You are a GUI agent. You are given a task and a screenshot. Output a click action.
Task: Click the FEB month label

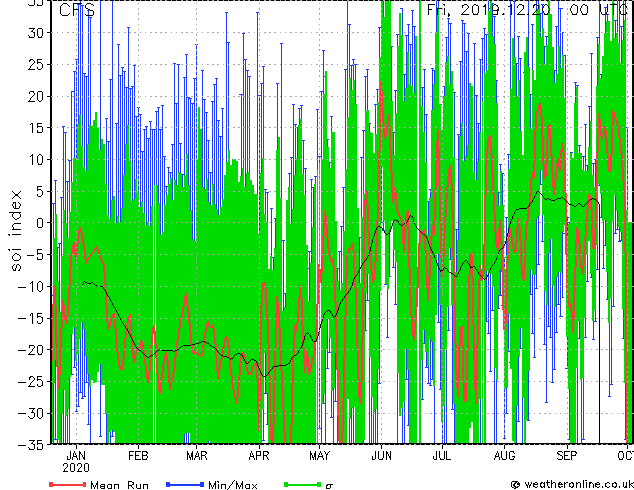click(138, 456)
